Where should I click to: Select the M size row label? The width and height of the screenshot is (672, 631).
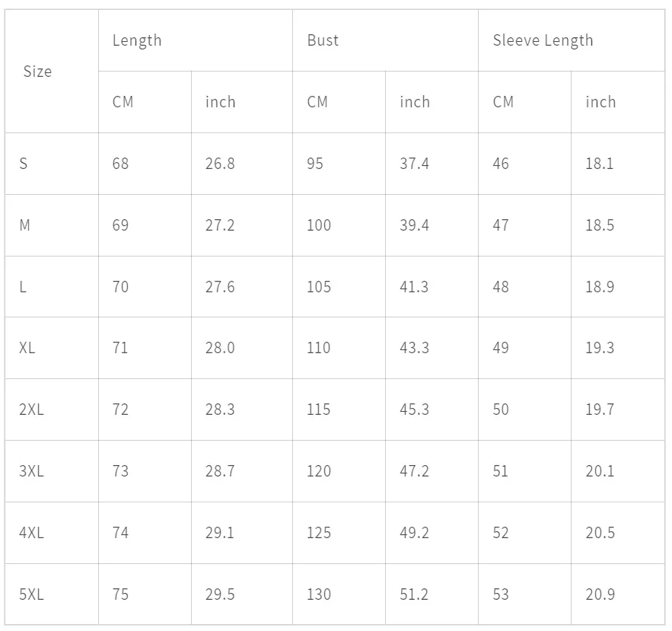(x=25, y=225)
